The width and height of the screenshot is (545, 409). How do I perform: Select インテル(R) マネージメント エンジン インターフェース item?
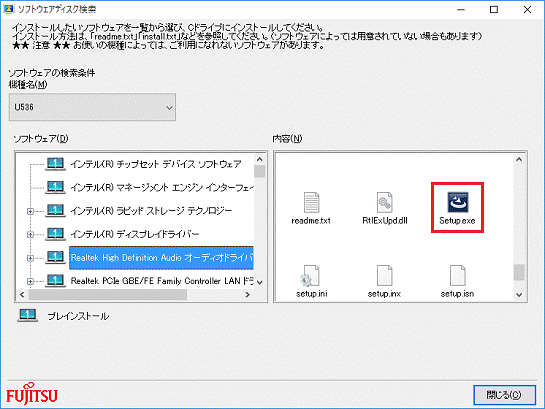coord(162,187)
